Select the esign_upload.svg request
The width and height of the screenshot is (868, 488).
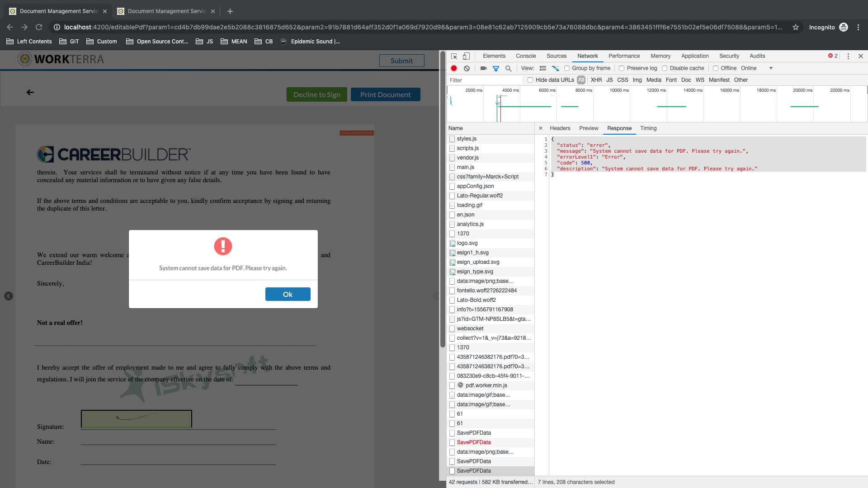(491, 262)
